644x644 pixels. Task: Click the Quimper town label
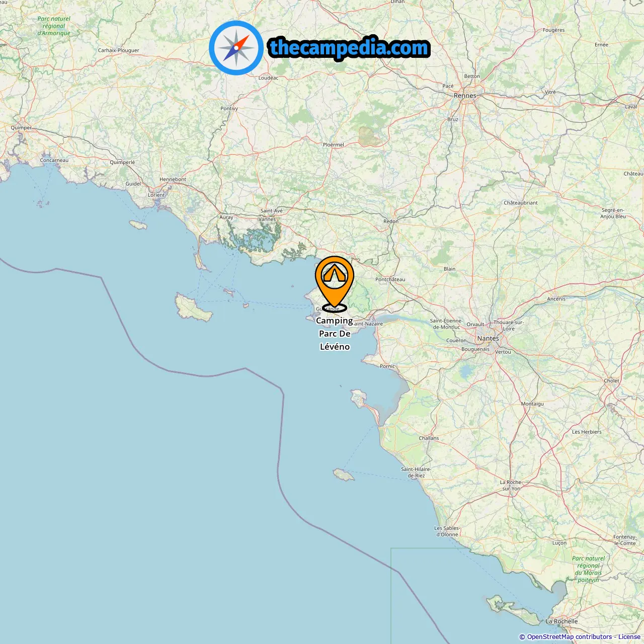pos(21,128)
